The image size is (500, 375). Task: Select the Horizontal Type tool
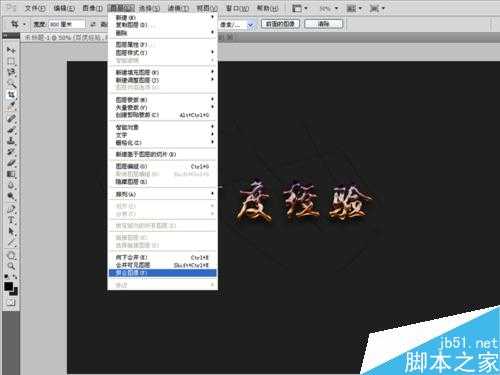[x=11, y=220]
